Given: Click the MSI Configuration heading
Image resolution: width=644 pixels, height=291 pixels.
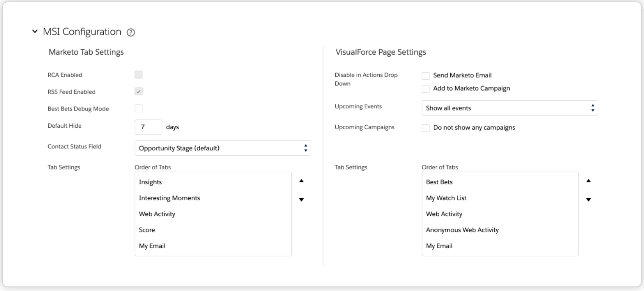Looking at the screenshot, I should [82, 32].
